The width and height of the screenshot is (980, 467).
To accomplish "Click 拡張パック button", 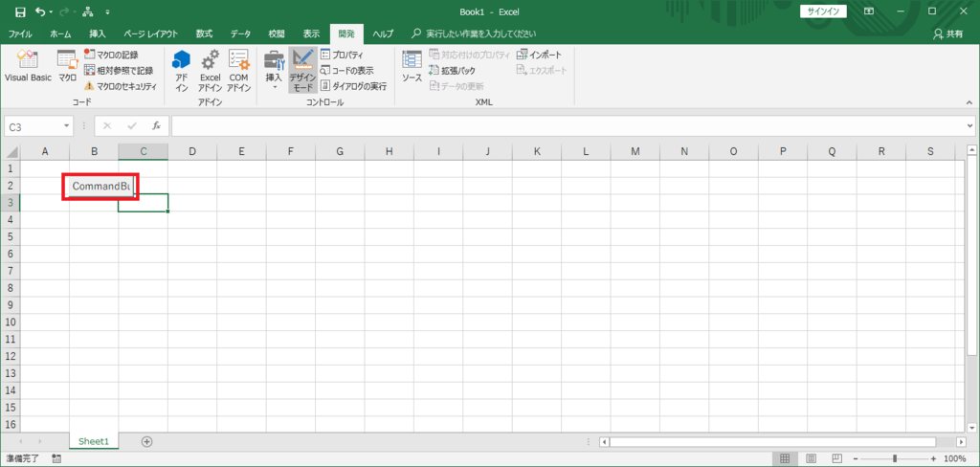I will coord(452,71).
